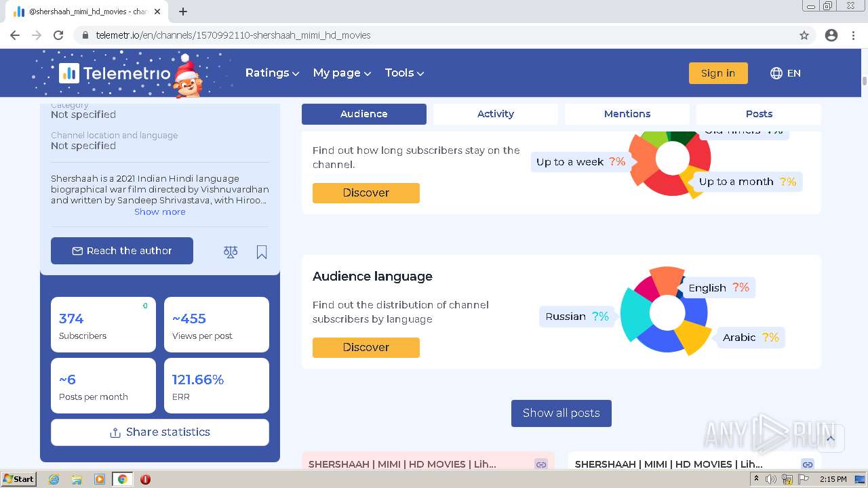Open the media player taskbar icon
The width and height of the screenshot is (868, 488).
pos(100,479)
